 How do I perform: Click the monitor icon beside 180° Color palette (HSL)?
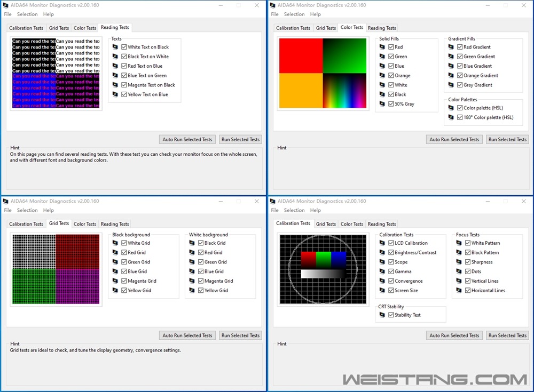click(x=451, y=117)
